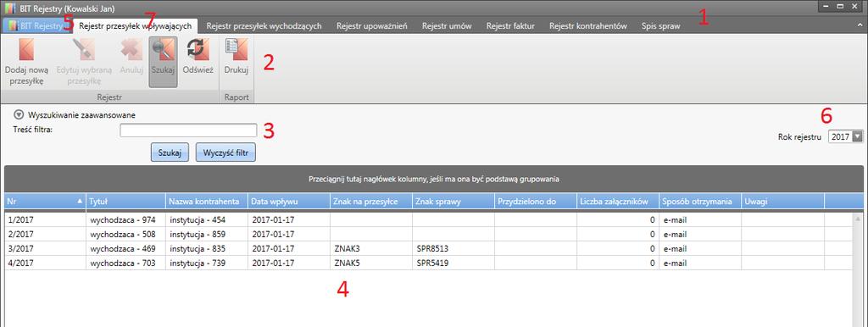
Task: Sort by Sposób otrzymania column header
Action: coord(700,202)
